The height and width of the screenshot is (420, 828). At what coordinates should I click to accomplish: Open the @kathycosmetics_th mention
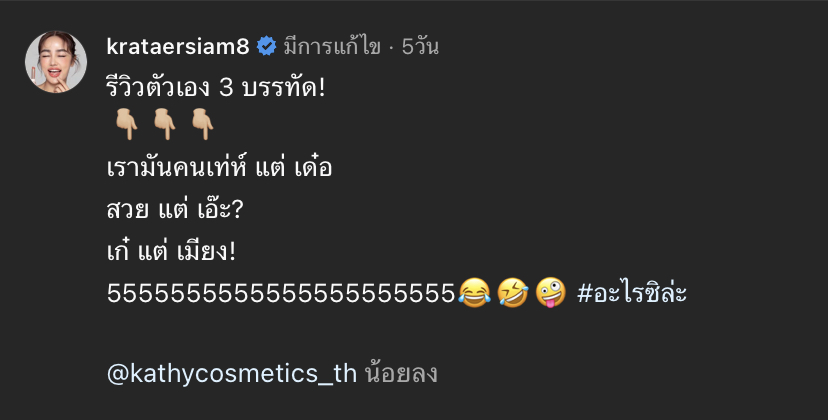pos(231,374)
